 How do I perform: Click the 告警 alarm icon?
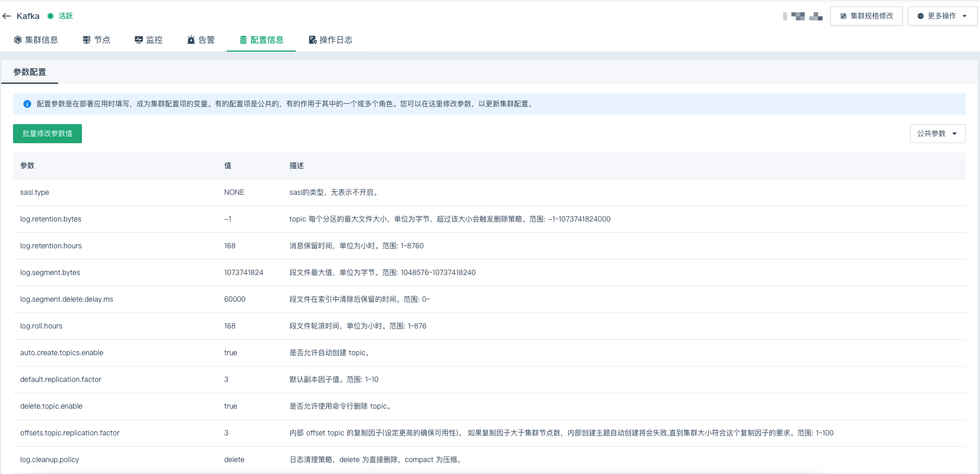click(x=191, y=40)
